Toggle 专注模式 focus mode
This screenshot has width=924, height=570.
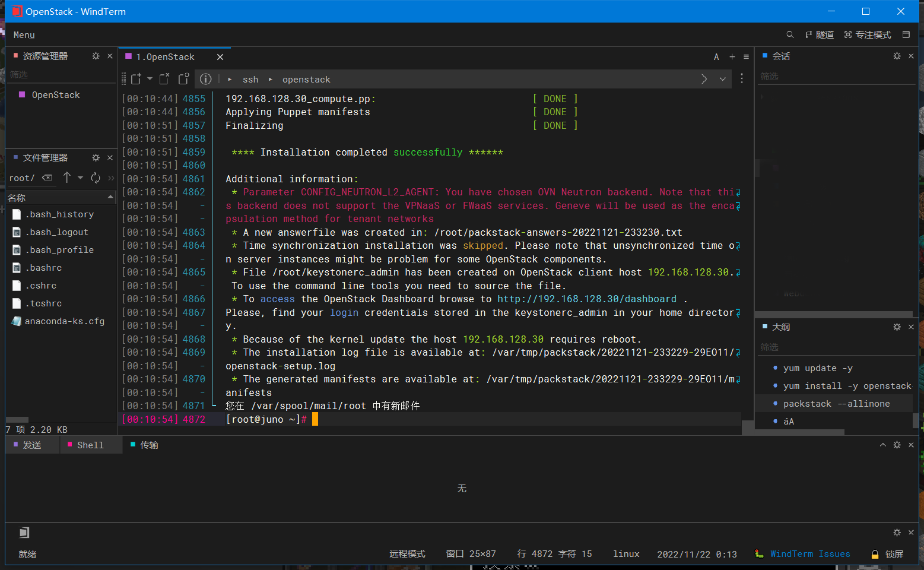[868, 35]
